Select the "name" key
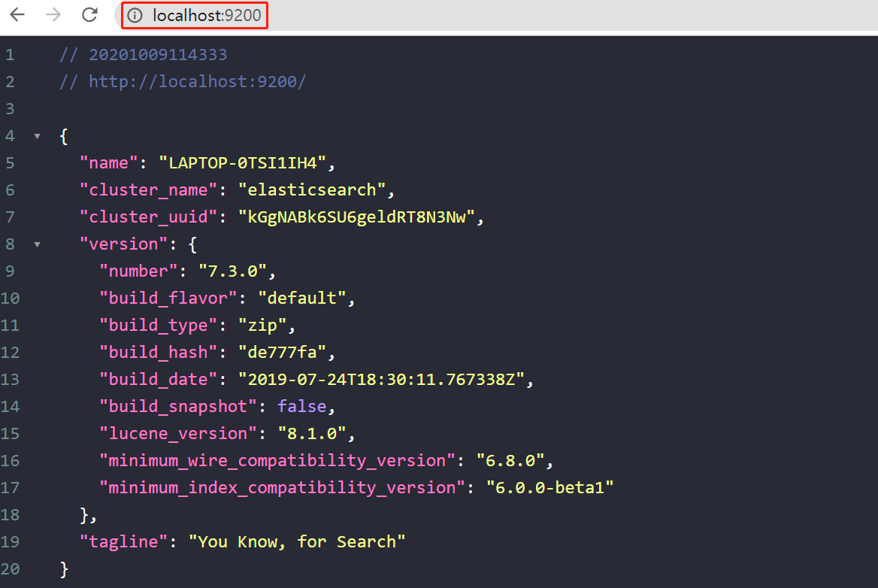878x588 pixels. [x=109, y=163]
